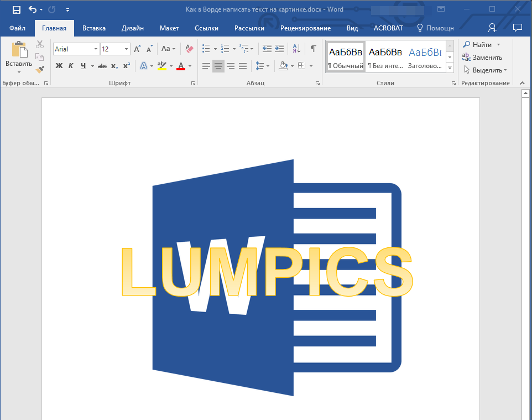The height and width of the screenshot is (420, 532).
Task: Open the font size dropdown showing 12
Action: click(126, 49)
